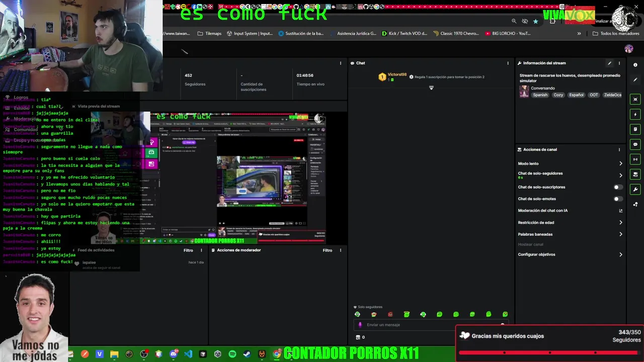
Task: Open Moderación del chat con IA external link
Action: pos(620,211)
